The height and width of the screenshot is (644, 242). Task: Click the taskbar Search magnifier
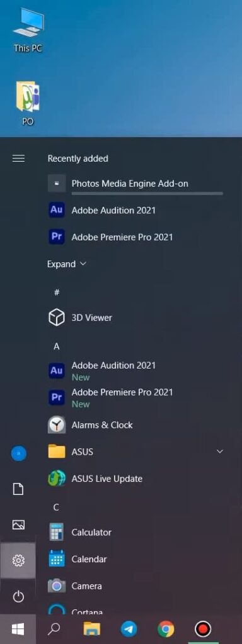[x=55, y=629]
